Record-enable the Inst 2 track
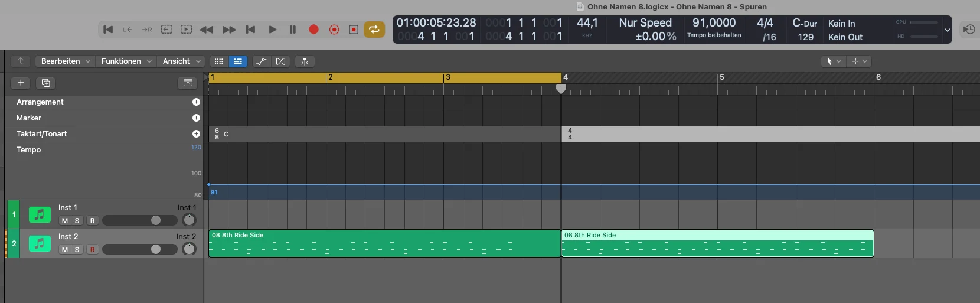Screen dimensions: 980x303 point(92,250)
